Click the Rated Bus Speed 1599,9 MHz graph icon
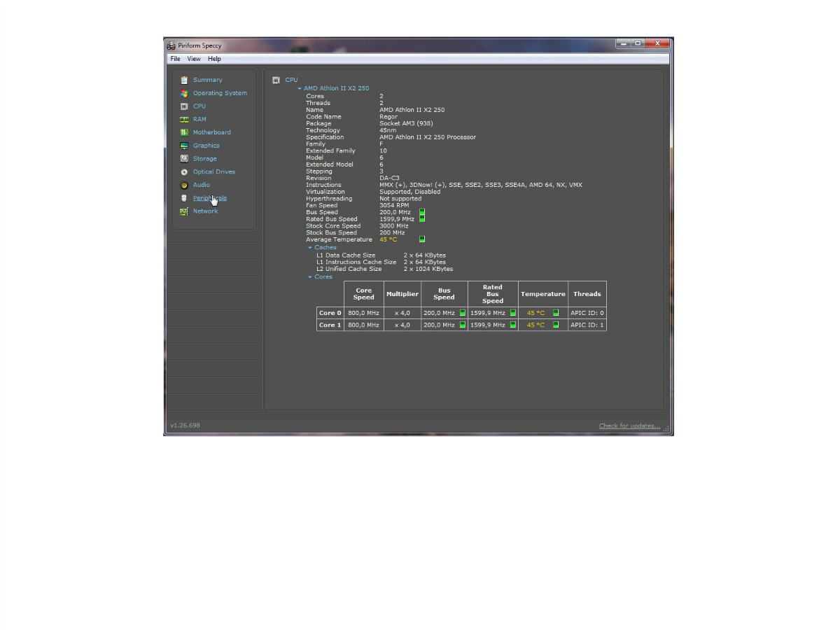Image resolution: width=840 pixels, height=630 pixels. pos(422,219)
